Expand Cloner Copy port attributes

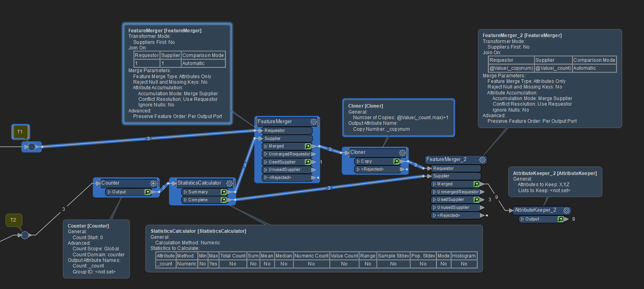358,161
